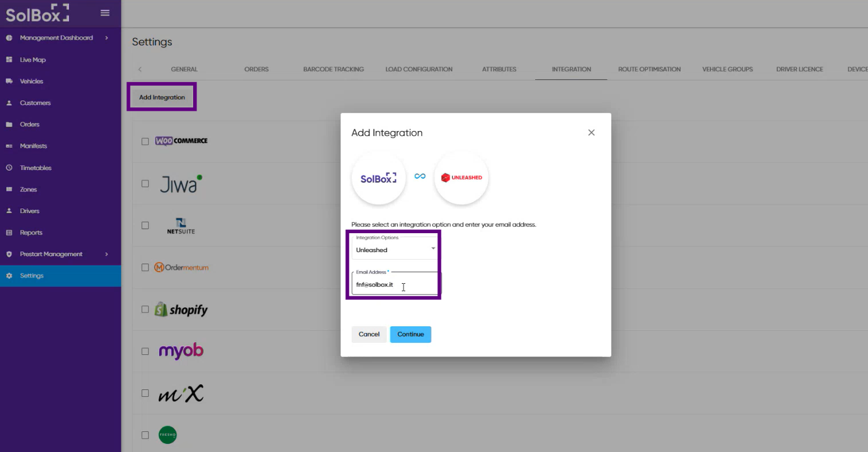Click the MiX logo
868x452 pixels.
180,393
